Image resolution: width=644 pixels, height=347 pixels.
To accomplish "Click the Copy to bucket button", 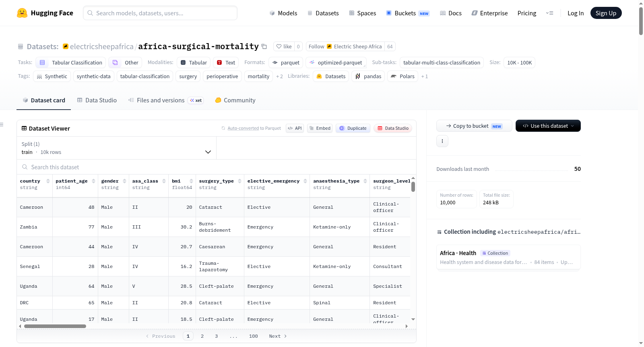I will tap(474, 126).
